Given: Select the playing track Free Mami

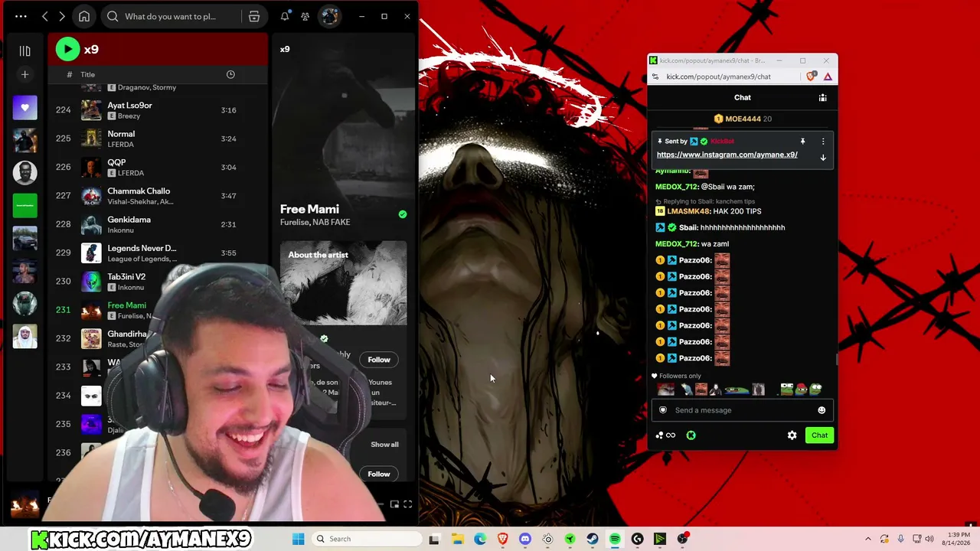Looking at the screenshot, I should (158, 310).
